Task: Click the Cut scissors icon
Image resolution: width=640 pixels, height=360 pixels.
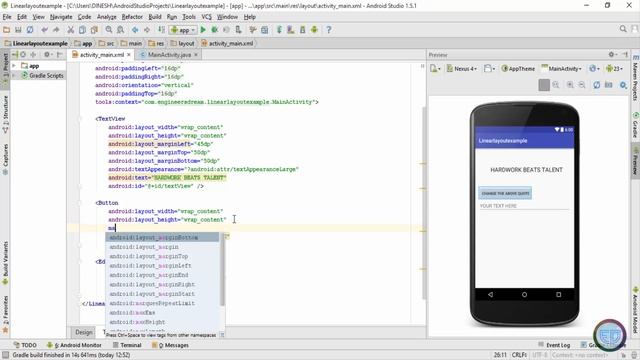Action: point(70,30)
